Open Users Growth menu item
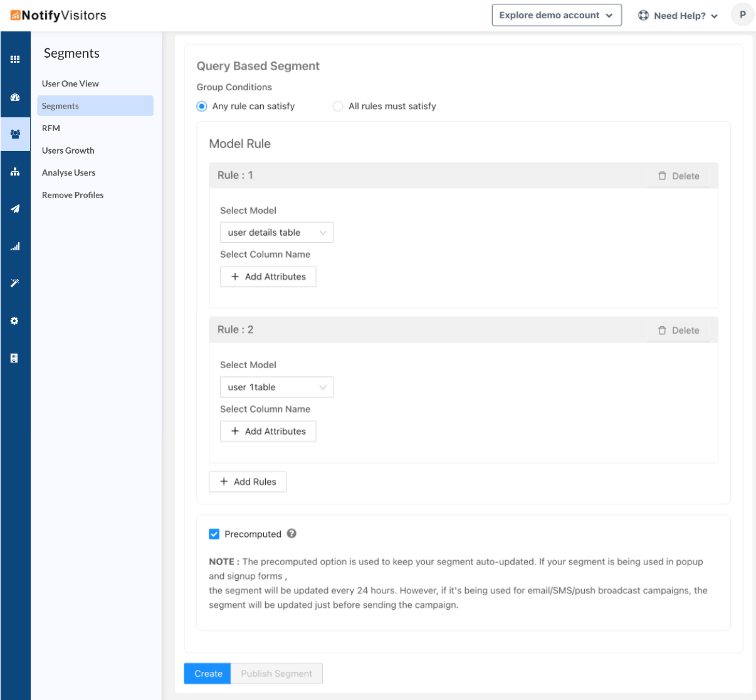 point(68,151)
